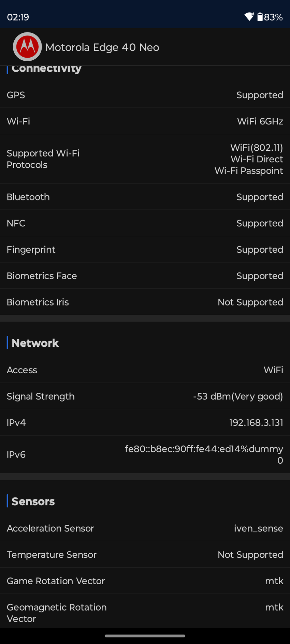
Task: Select the GPS row
Action: (145, 95)
